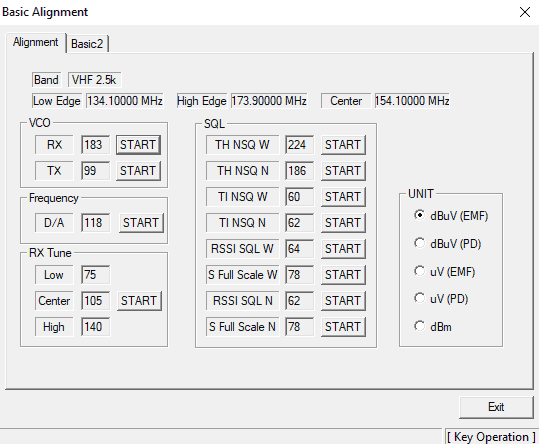Start VCO RX alignment
The height and width of the screenshot is (444, 539).
coord(138,145)
